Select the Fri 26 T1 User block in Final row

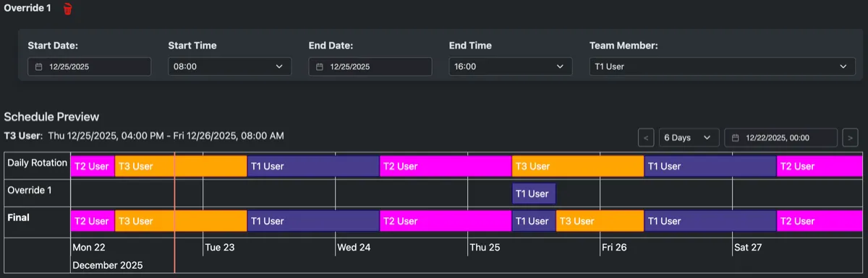click(710, 221)
